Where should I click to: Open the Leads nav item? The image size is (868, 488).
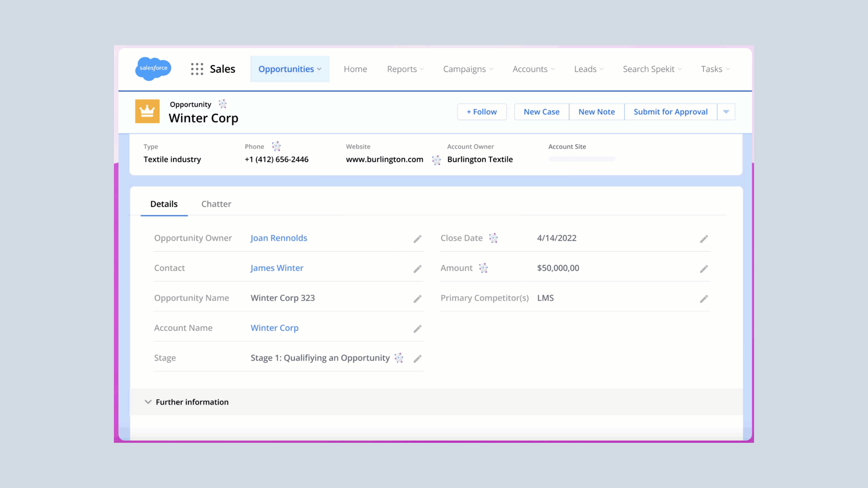[585, 69]
